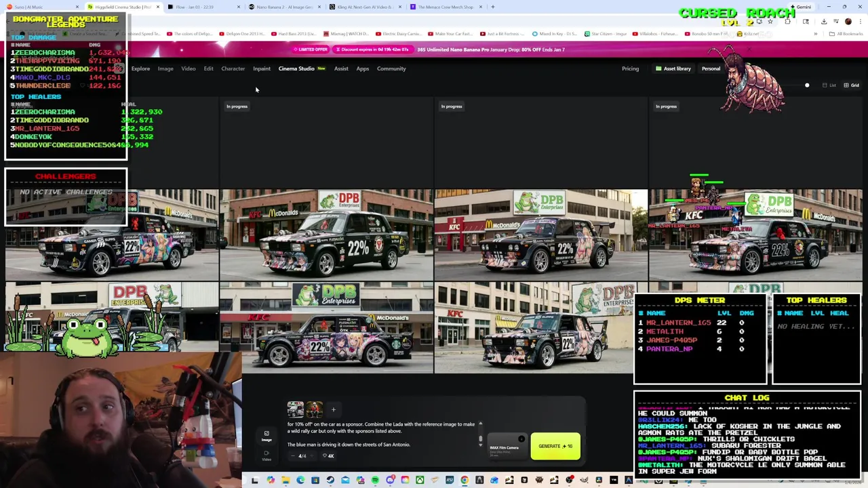Open Copilot from the taskbar
Screen dimensions: 868x488
271,481
